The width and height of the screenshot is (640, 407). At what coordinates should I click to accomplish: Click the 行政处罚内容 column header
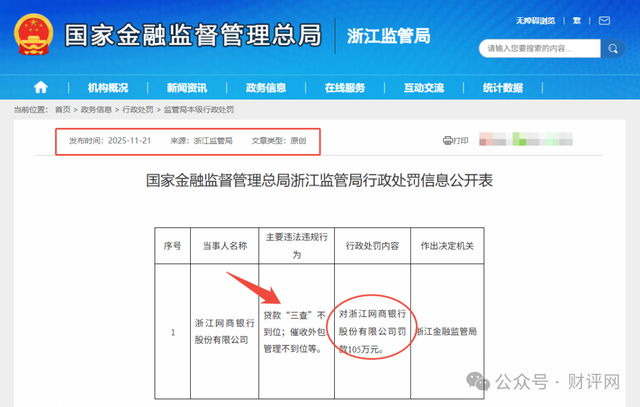372,246
